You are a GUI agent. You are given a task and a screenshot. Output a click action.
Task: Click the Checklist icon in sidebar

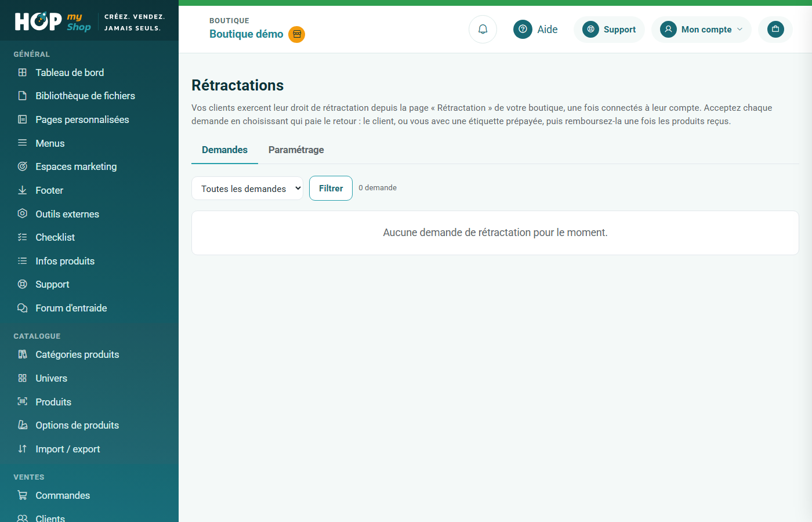(x=23, y=237)
